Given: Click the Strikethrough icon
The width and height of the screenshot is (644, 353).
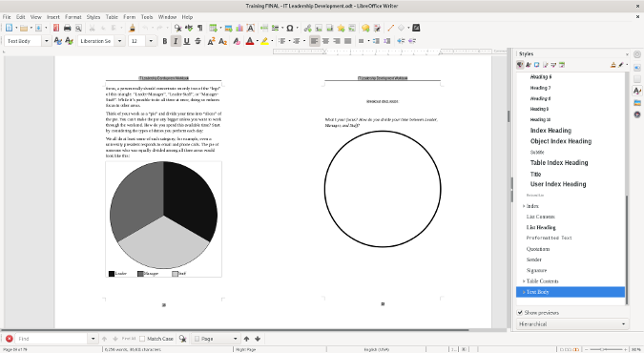Looking at the screenshot, I should point(197,41).
